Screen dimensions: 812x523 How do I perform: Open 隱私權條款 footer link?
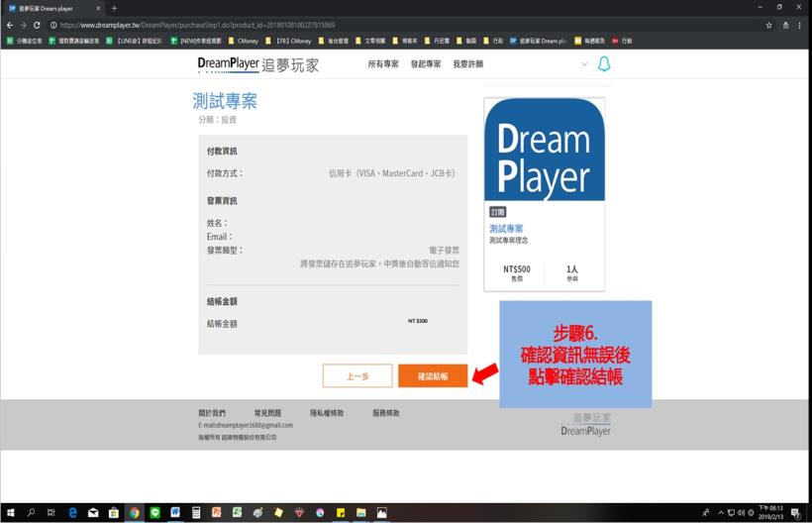(x=326, y=413)
